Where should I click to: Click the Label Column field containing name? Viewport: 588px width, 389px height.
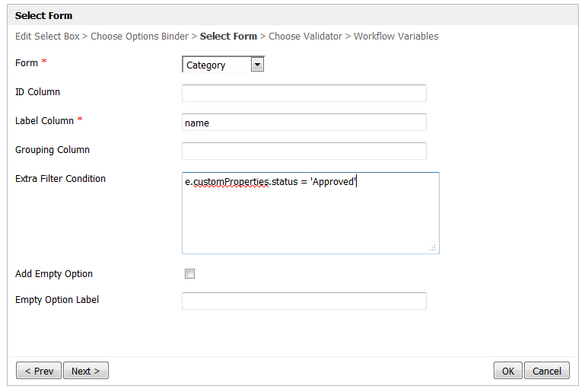pyautogui.click(x=304, y=123)
